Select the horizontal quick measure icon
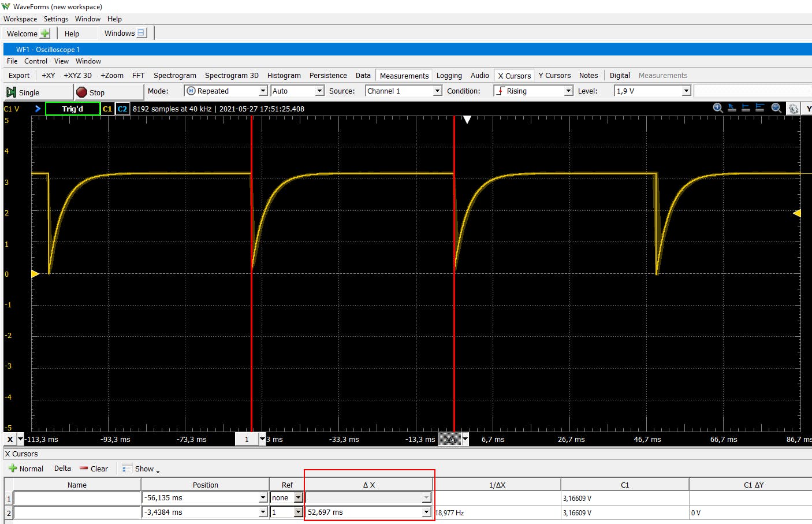This screenshot has width=812, height=524. click(x=746, y=108)
